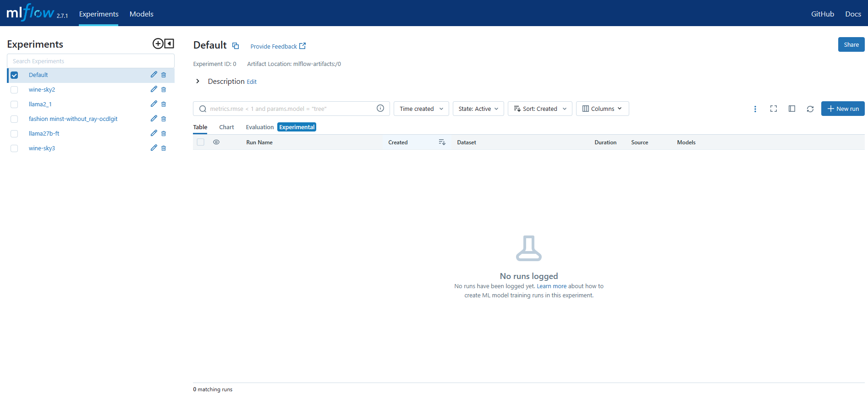The image size is (868, 394).
Task: Copy the Default experiment name icon
Action: pyautogui.click(x=236, y=46)
